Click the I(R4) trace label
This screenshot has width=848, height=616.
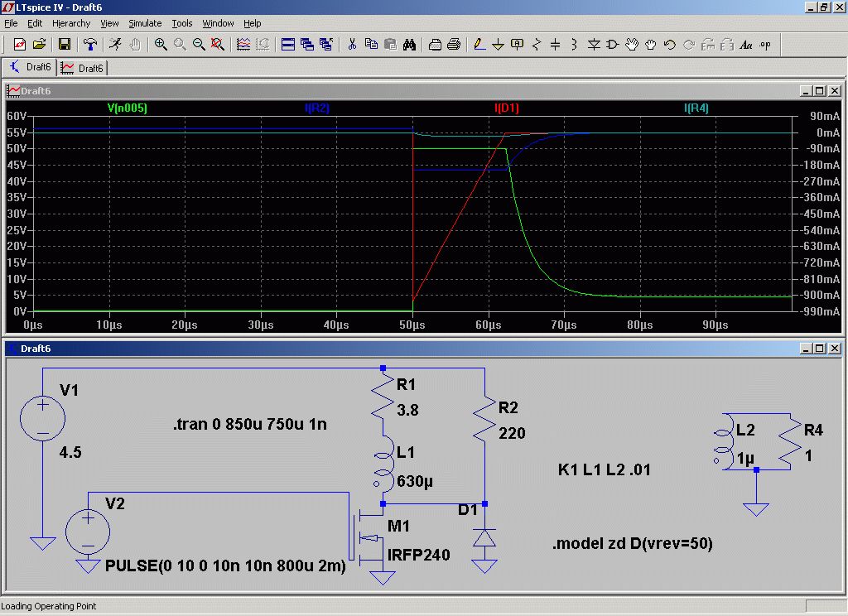(696, 108)
